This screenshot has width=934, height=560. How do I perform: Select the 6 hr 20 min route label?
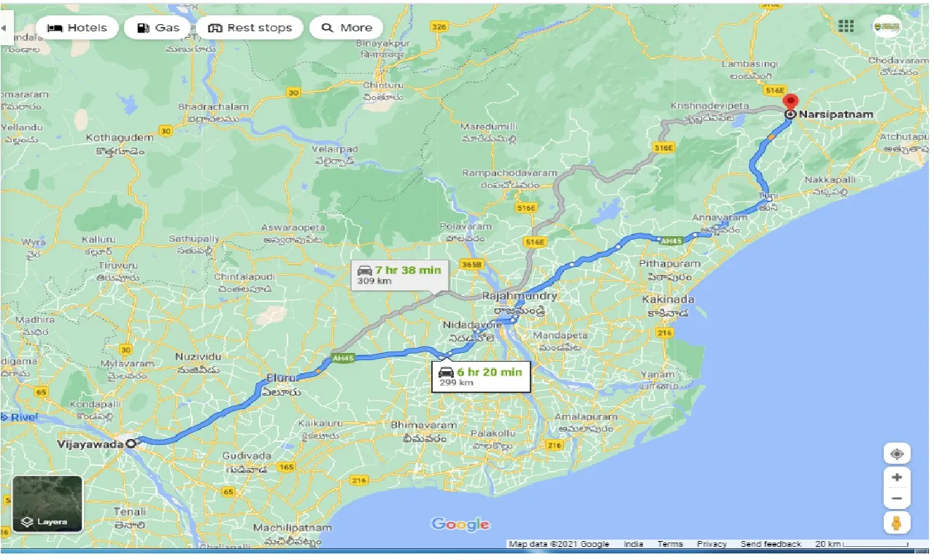[480, 376]
